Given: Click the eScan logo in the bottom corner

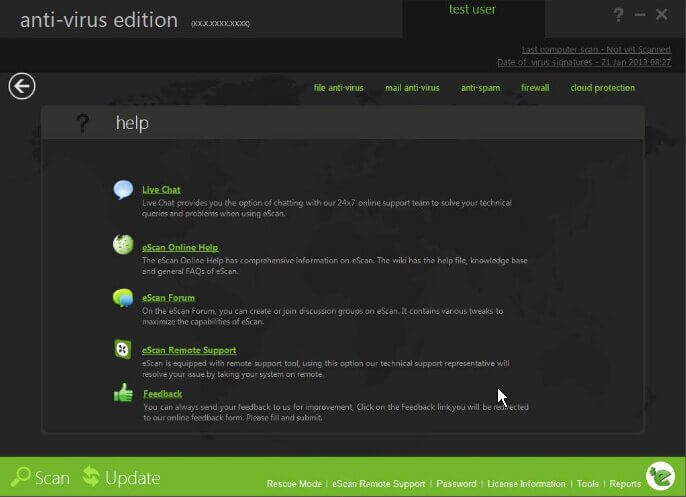Looking at the screenshot, I should click(661, 476).
